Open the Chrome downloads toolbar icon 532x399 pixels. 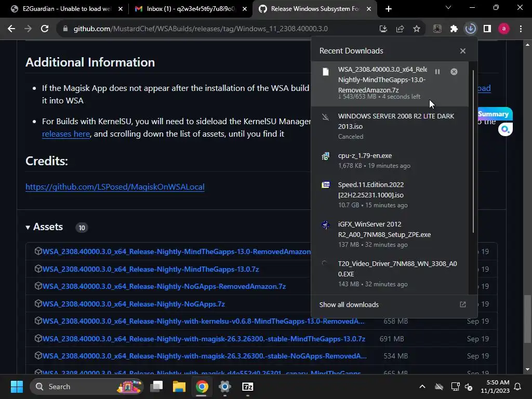tap(470, 29)
